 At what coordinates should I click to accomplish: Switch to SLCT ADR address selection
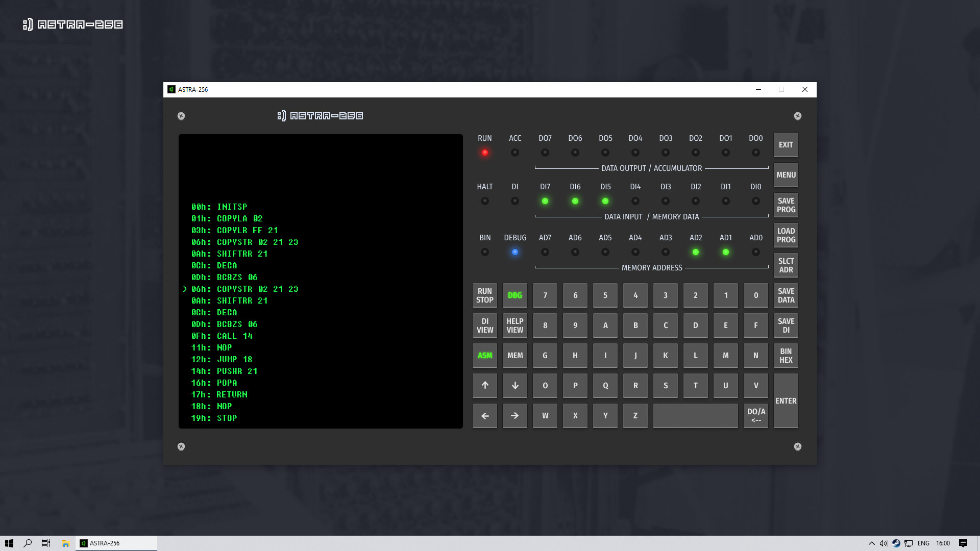[x=786, y=265]
